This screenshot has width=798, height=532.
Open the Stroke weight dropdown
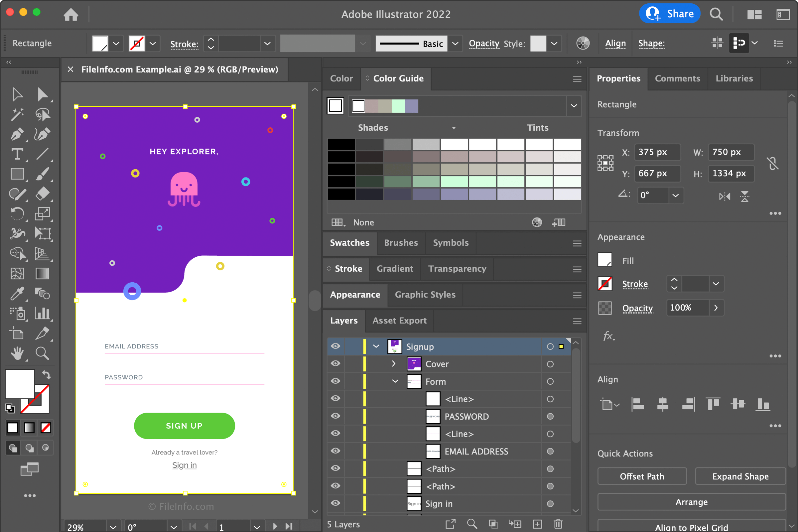pos(266,43)
